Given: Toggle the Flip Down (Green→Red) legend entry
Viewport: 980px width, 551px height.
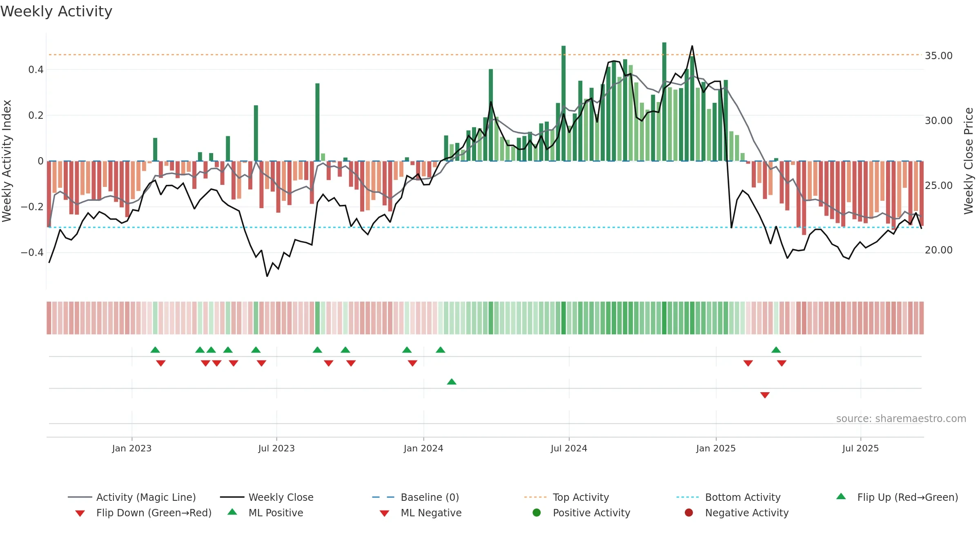Looking at the screenshot, I should point(143,513).
